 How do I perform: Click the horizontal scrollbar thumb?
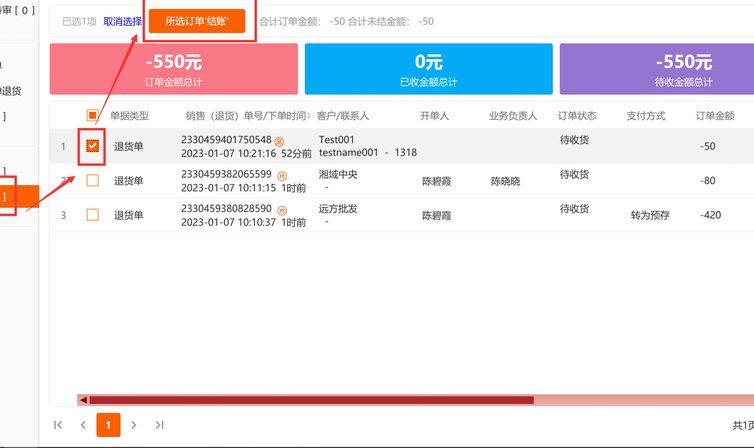[x=312, y=400]
